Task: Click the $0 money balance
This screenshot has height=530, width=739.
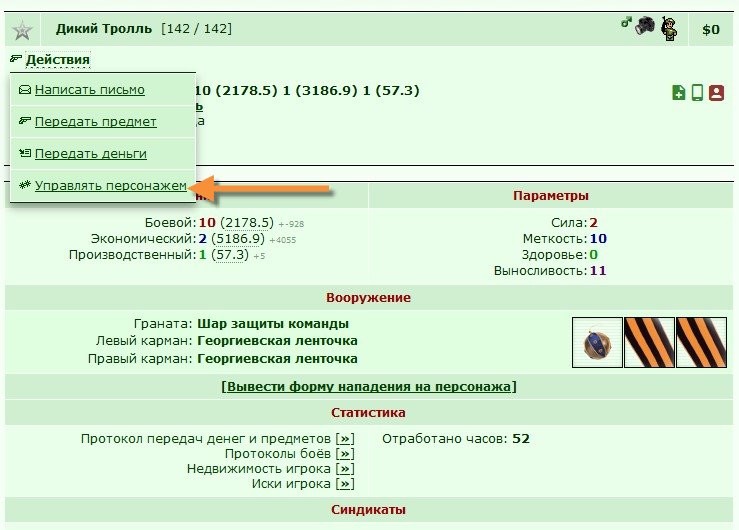Action: coord(711,30)
